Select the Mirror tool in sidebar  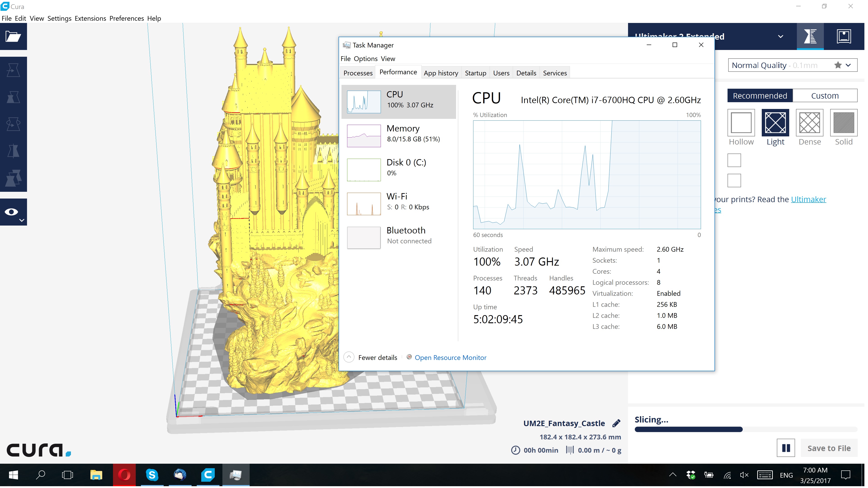(13, 151)
